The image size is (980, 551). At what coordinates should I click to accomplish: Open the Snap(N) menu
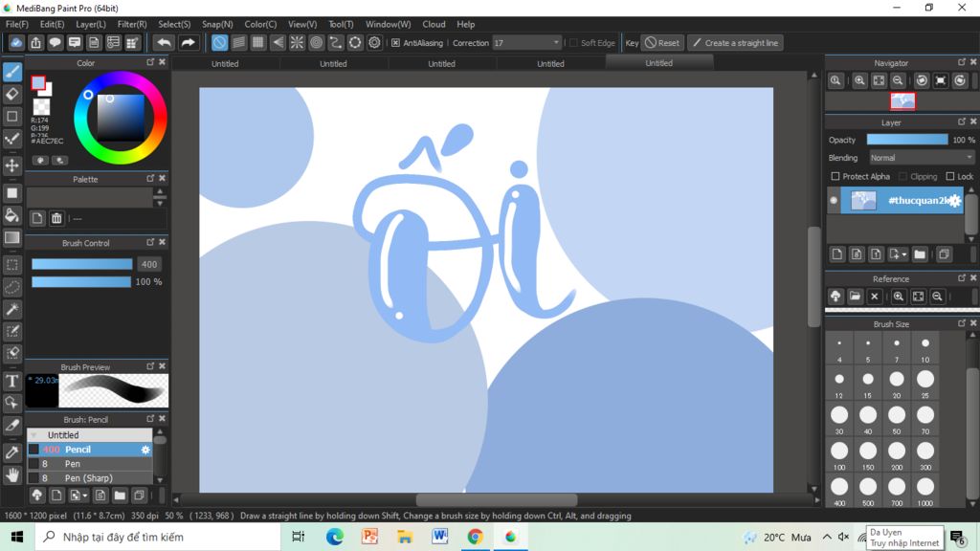[217, 24]
